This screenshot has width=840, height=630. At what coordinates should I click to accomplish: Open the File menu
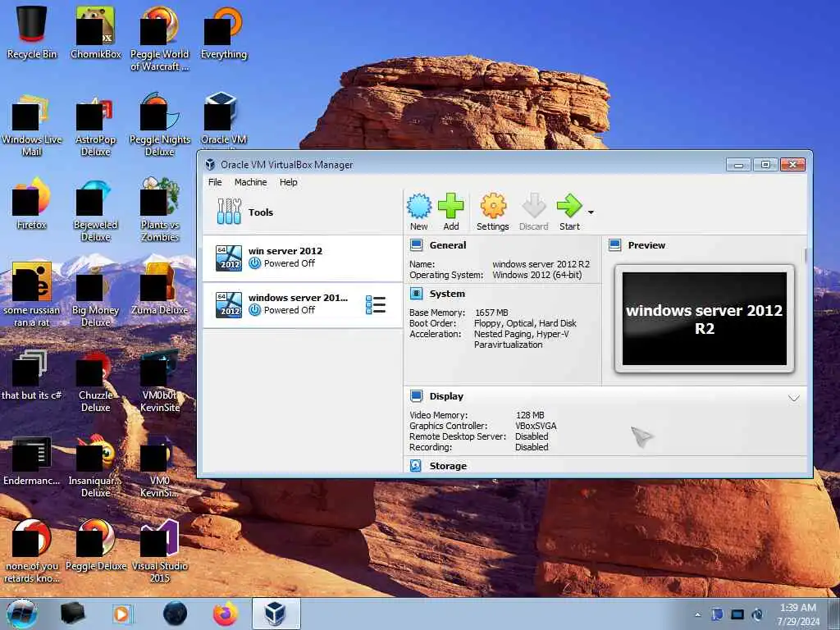(x=215, y=182)
